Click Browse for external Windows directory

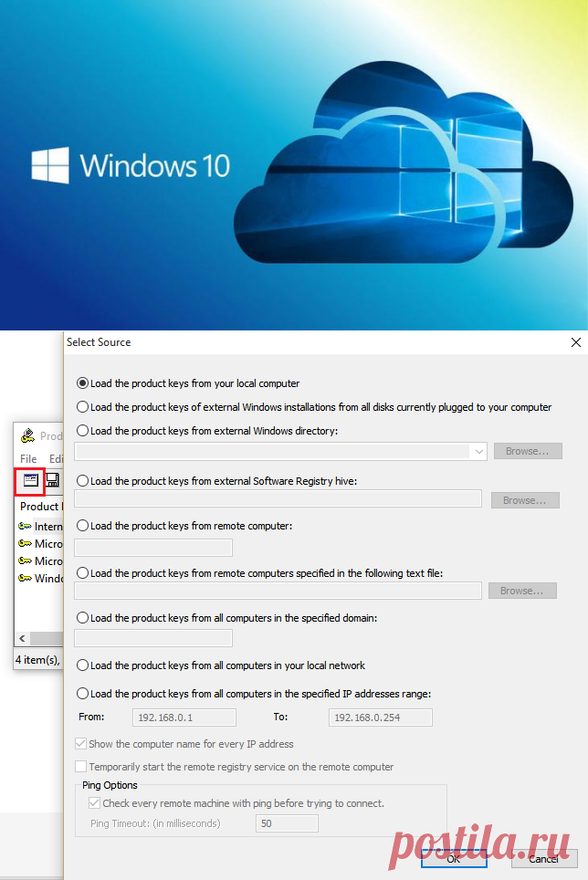click(528, 451)
